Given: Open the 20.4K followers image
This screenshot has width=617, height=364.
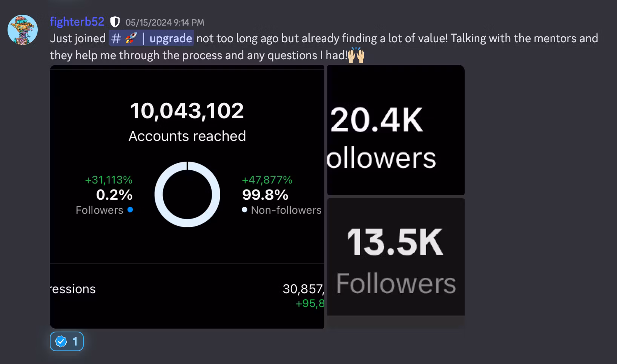Looking at the screenshot, I should coord(396,130).
